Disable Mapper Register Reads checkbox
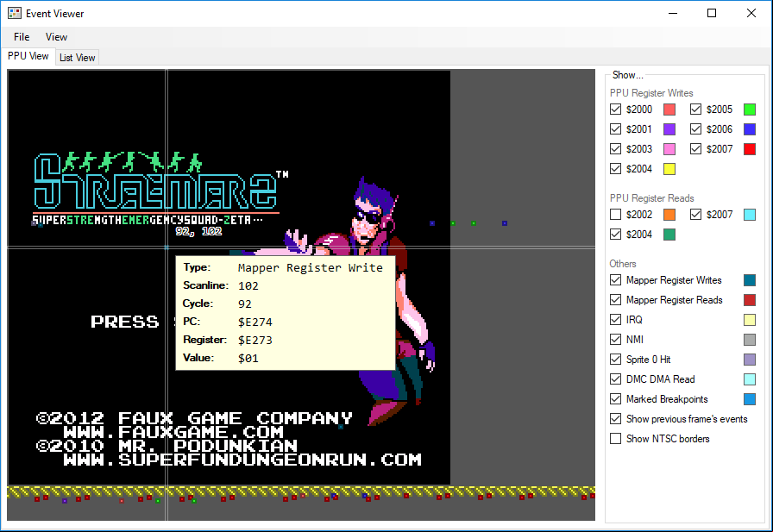Image resolution: width=773 pixels, height=532 pixels. [615, 300]
